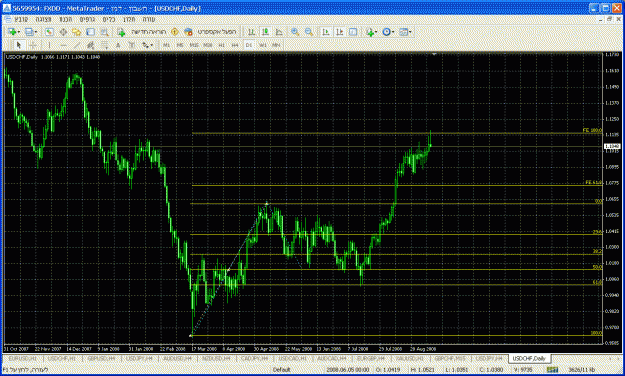Screen dimensions: 625x376
Task: Open the תצוגה (View) menu
Action: click(x=43, y=19)
